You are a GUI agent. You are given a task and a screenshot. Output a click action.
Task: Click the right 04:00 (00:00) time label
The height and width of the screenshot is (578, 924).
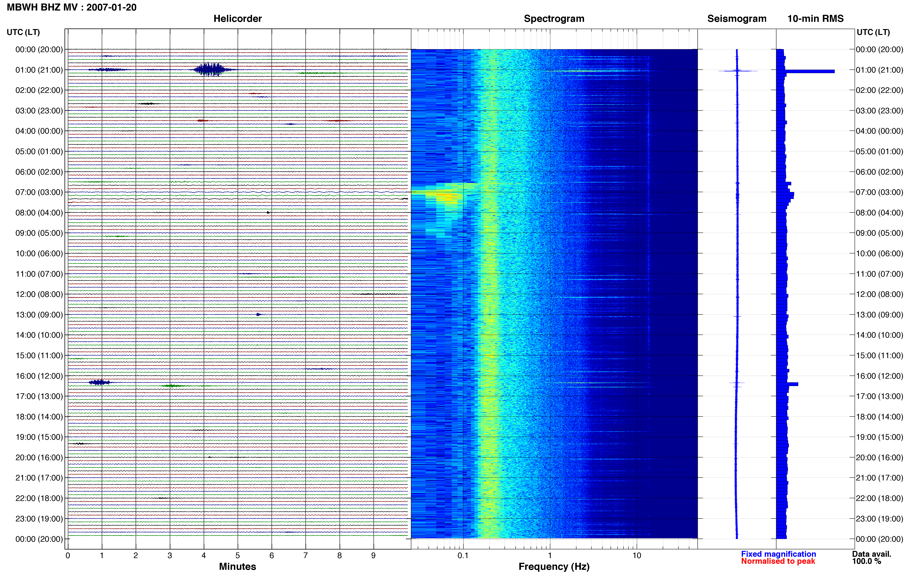[879, 131]
